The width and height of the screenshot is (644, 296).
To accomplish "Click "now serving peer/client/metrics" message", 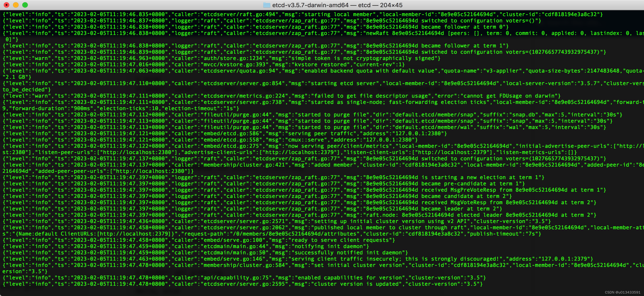I will coord(339,146).
